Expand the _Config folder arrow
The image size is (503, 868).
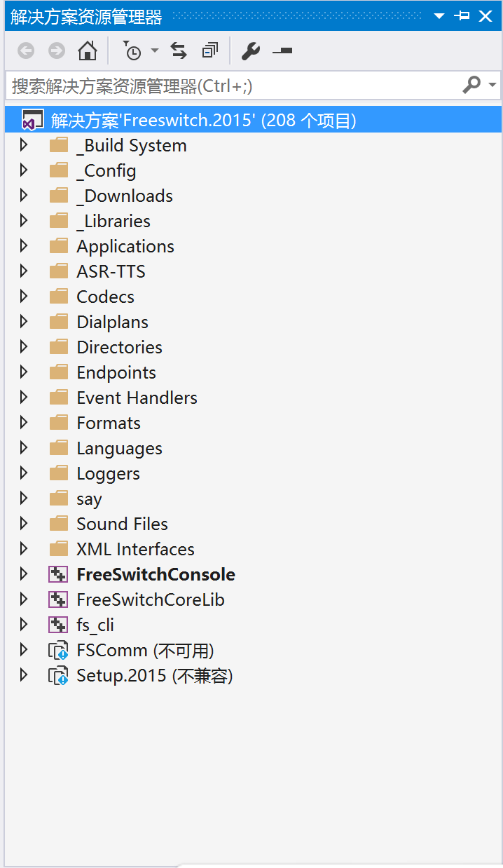tap(24, 170)
